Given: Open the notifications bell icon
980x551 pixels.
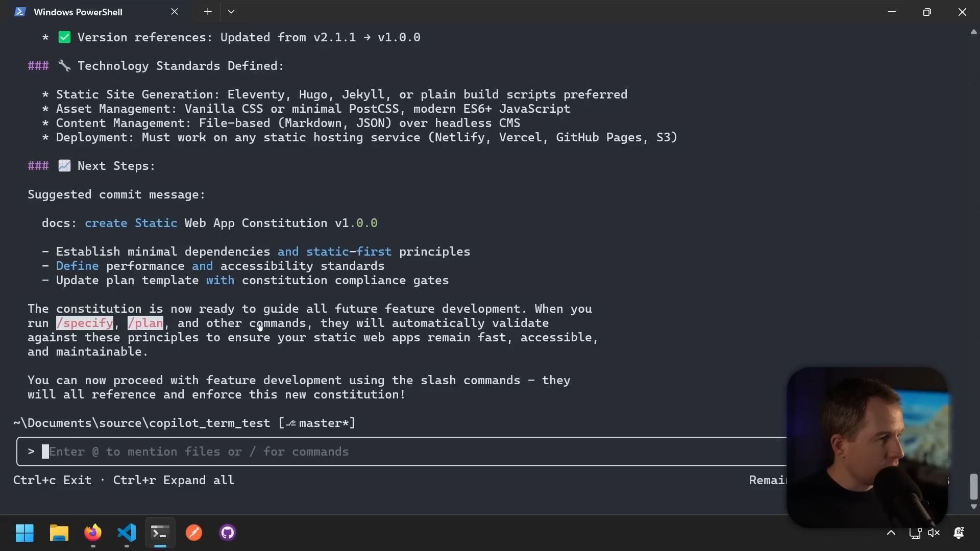Looking at the screenshot, I should click(x=959, y=533).
